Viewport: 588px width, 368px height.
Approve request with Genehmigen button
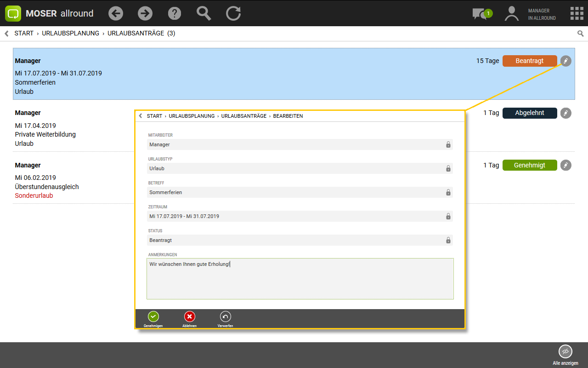pyautogui.click(x=153, y=317)
